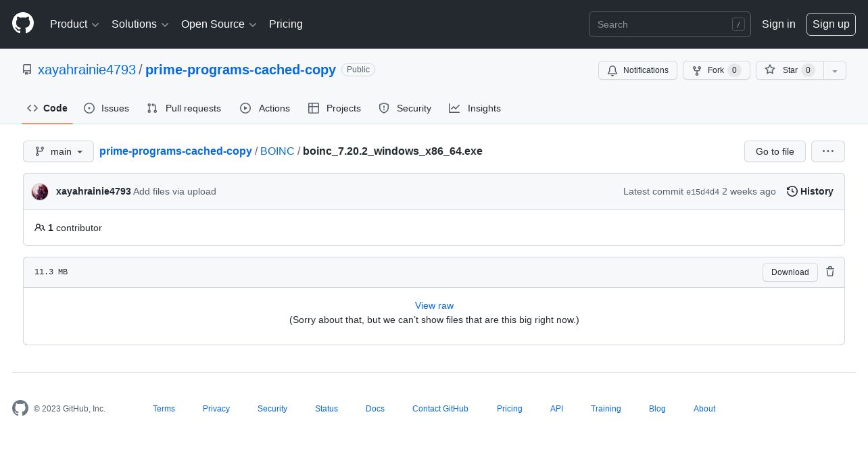Star the repository
The width and height of the screenshot is (868, 450).
(x=790, y=70)
